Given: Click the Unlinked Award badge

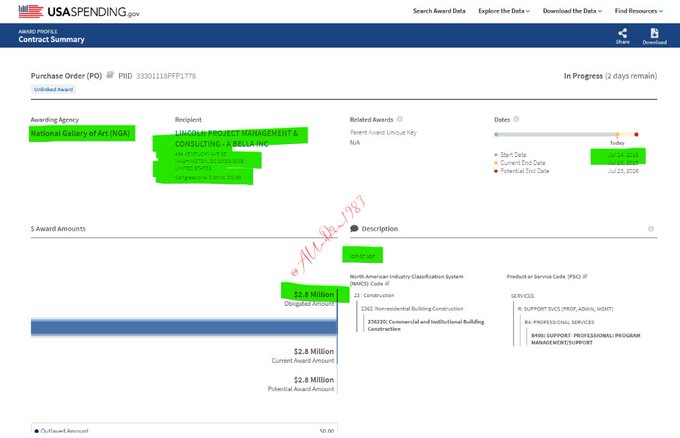Looking at the screenshot, I should pos(51,89).
